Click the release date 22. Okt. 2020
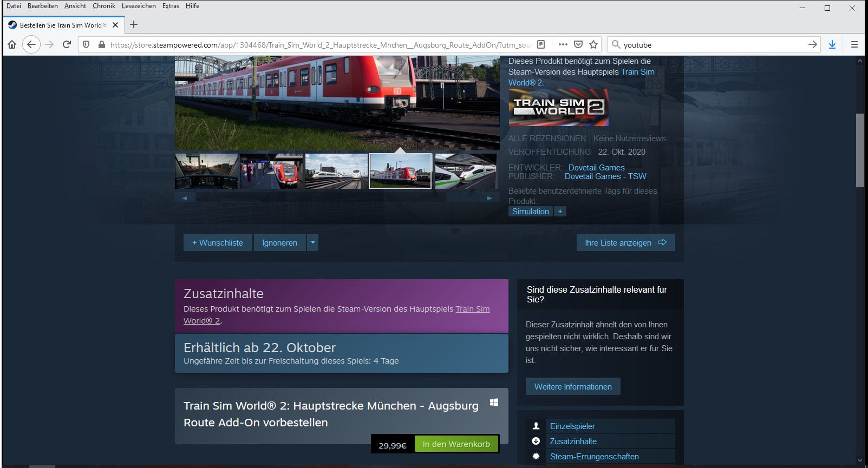Viewport: 868px width, 468px height. point(622,152)
